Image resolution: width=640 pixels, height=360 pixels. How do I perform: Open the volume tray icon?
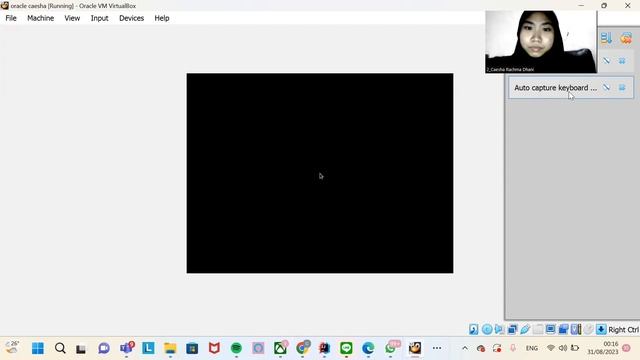(563, 348)
